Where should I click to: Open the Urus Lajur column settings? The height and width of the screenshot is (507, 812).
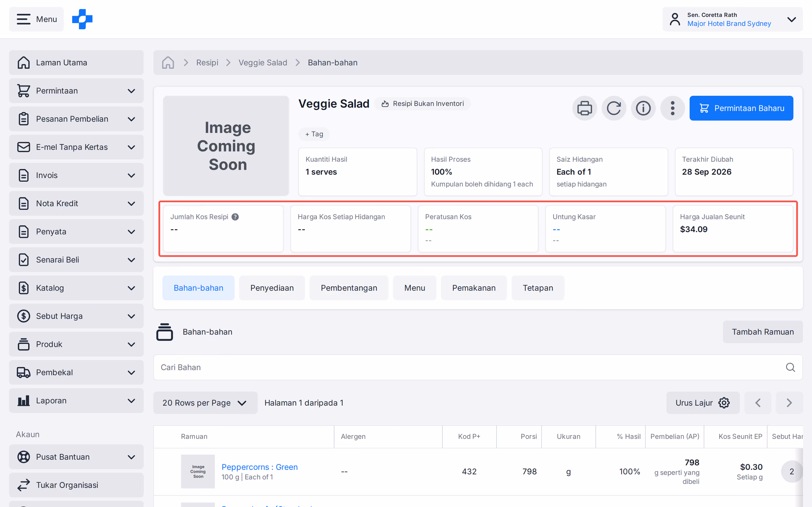(x=703, y=402)
